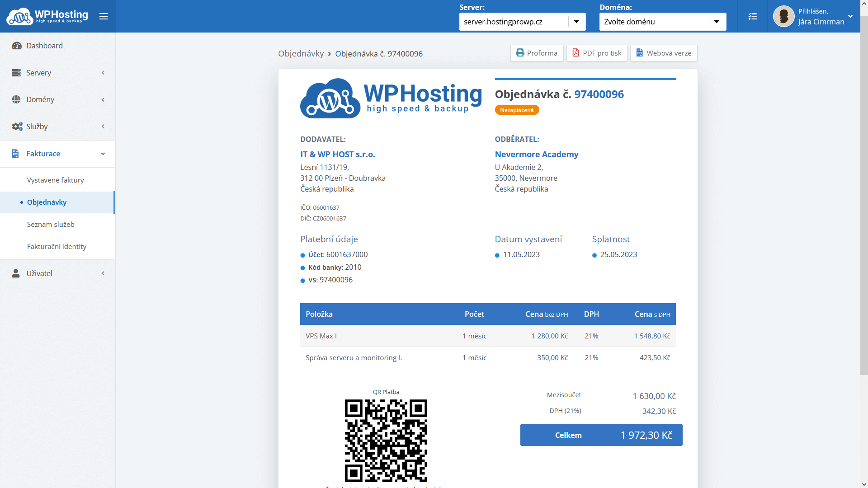Expand the Servery sidebar section
The width and height of the screenshot is (868, 488).
pos(57,73)
